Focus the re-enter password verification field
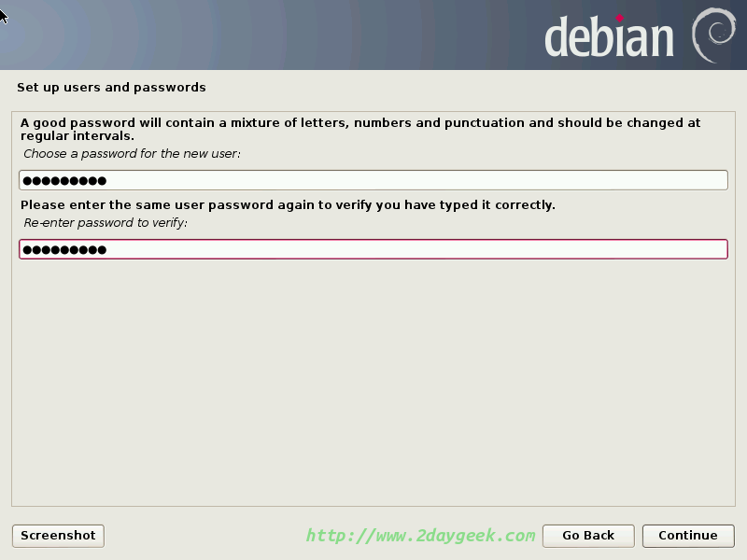The width and height of the screenshot is (747, 560). (373, 249)
